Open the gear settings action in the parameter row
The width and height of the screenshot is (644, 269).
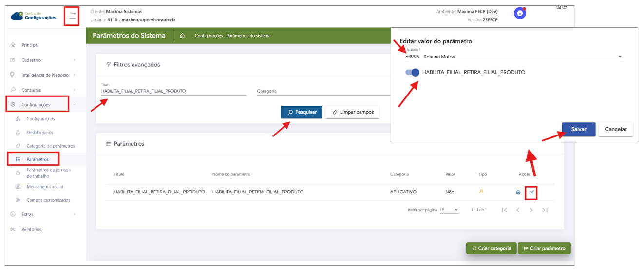pyautogui.click(x=518, y=192)
